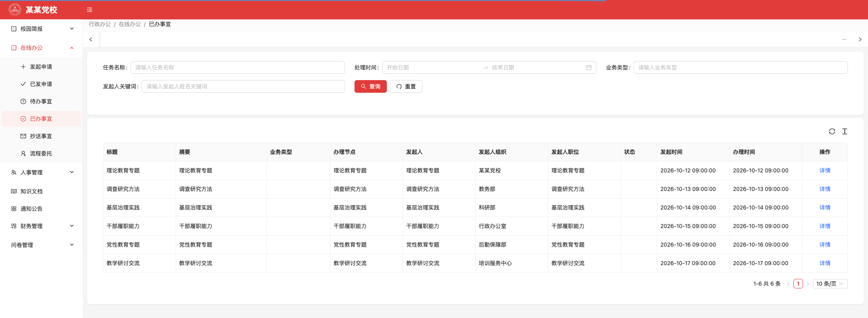Open 待办事宜 in the sidebar
868x318 pixels.
[x=41, y=101]
